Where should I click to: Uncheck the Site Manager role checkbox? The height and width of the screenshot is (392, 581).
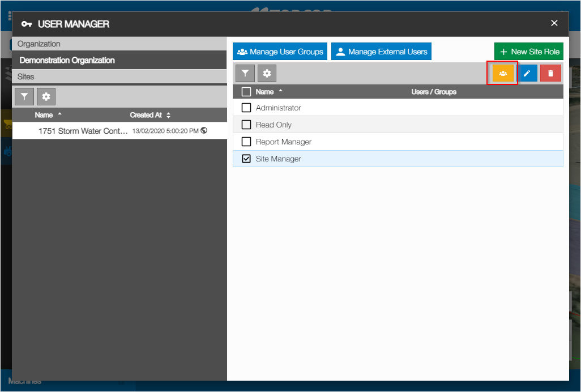[246, 159]
